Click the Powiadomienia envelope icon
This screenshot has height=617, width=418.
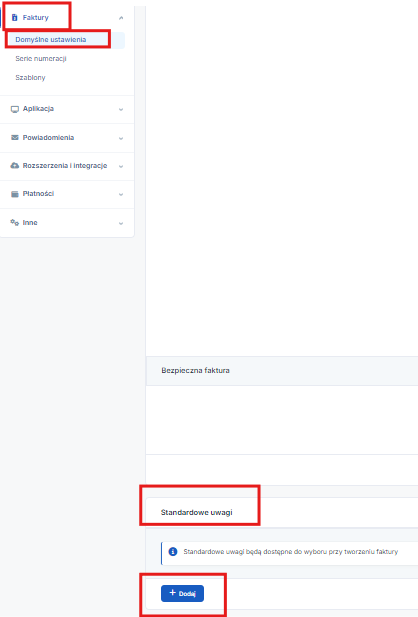coord(15,137)
